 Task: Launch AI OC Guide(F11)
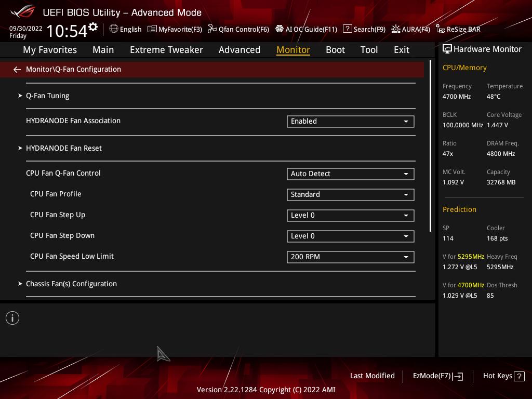306,29
